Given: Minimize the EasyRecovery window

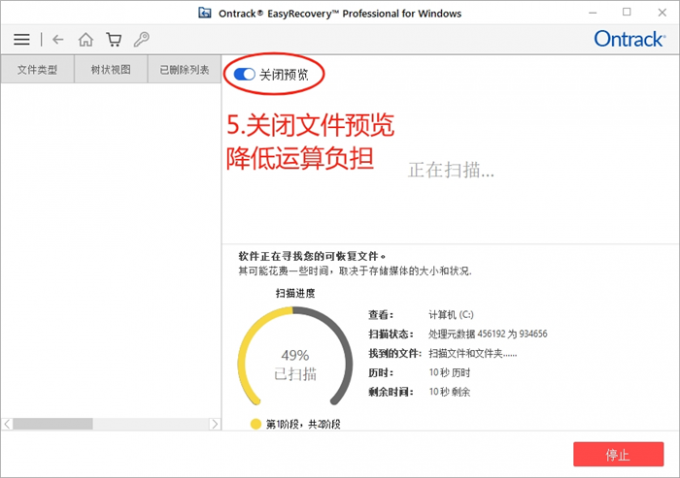Looking at the screenshot, I should (x=593, y=13).
